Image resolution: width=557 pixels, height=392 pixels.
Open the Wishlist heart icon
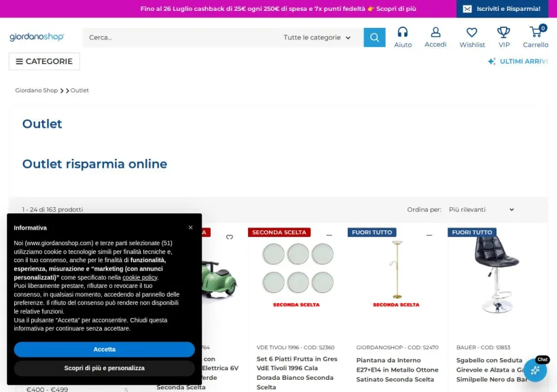[471, 33]
